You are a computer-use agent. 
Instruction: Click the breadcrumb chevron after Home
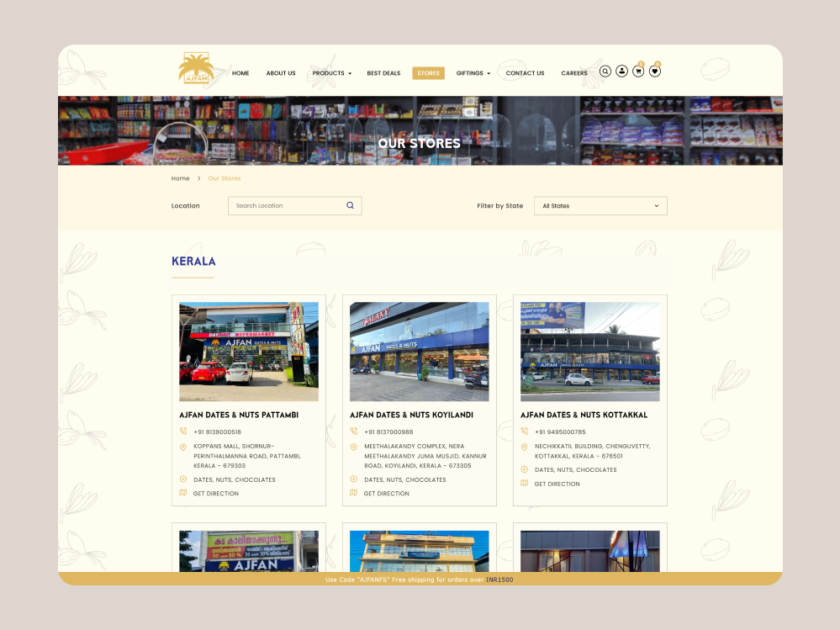(x=198, y=178)
